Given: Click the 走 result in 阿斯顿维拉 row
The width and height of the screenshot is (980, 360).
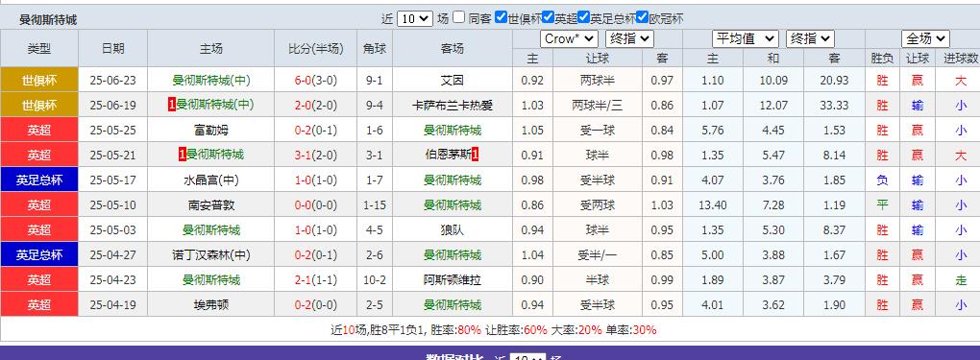Looking at the screenshot, I should [961, 280].
